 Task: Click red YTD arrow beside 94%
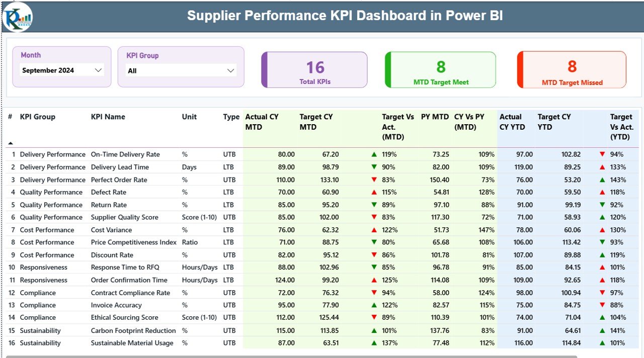[602, 154]
